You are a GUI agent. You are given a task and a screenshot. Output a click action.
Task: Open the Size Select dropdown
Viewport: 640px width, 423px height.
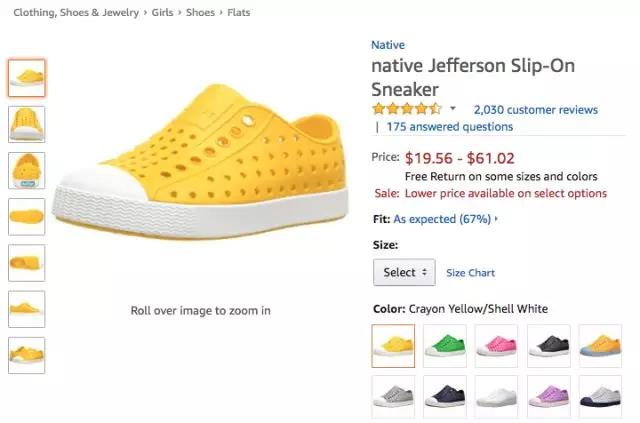404,272
